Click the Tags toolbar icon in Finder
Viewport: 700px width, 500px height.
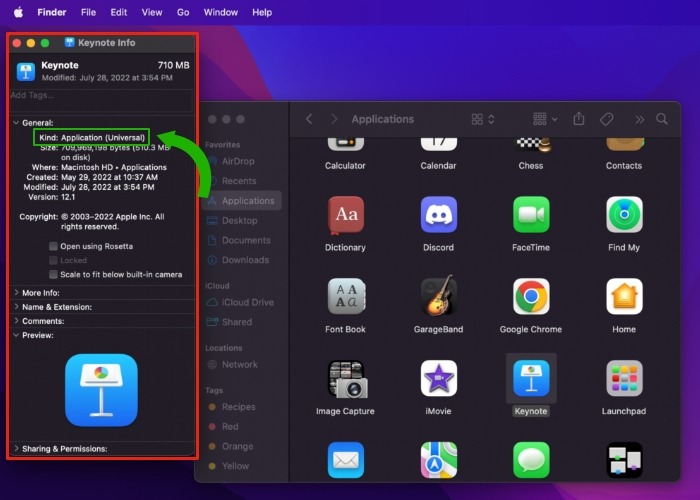point(606,119)
